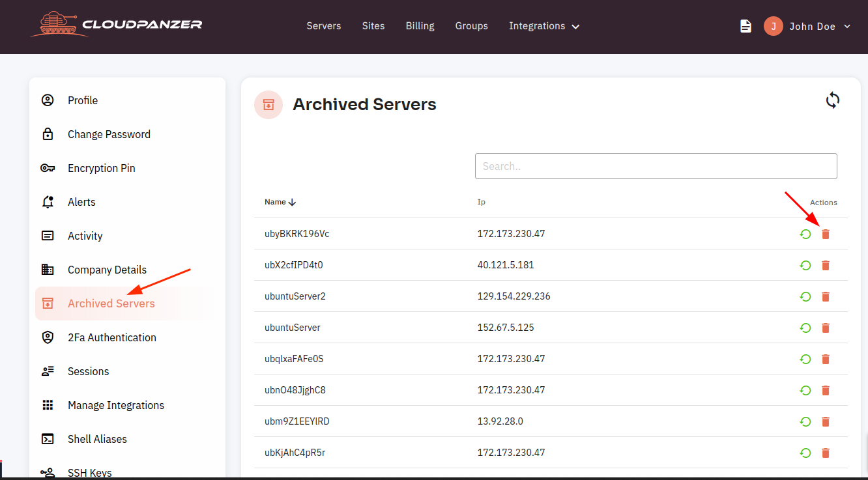Click the Ip column header
868x480 pixels.
point(482,202)
